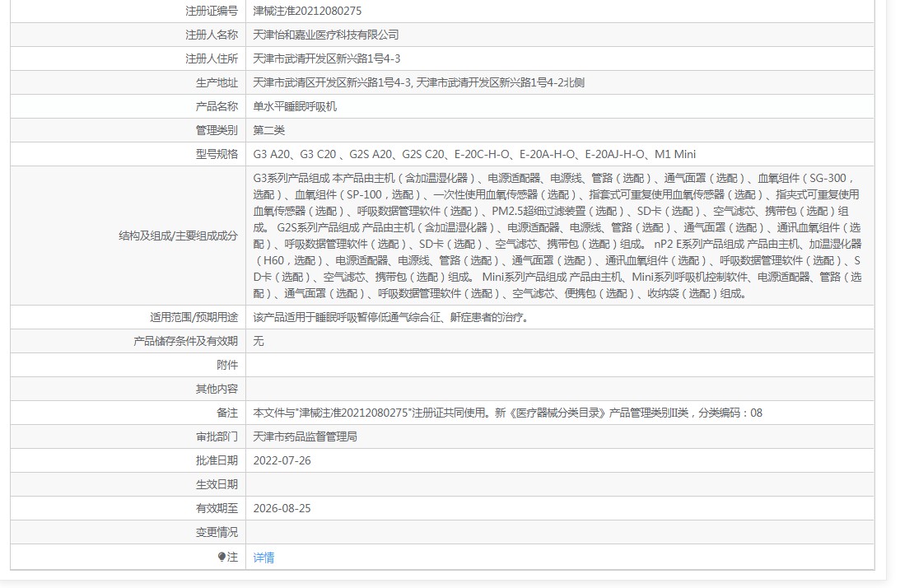Click the 适用范围/预期用途 label
This screenshot has width=900, height=588.
(x=194, y=318)
